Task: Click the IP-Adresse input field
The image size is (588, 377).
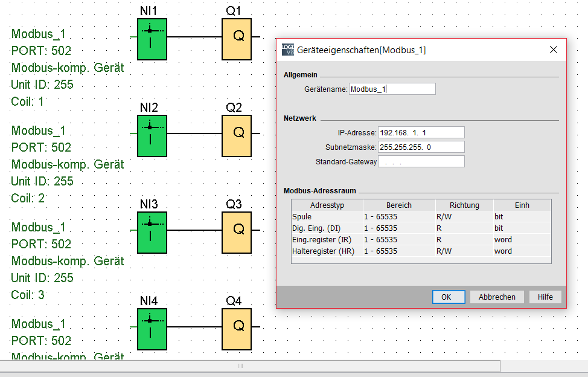Action: point(421,132)
